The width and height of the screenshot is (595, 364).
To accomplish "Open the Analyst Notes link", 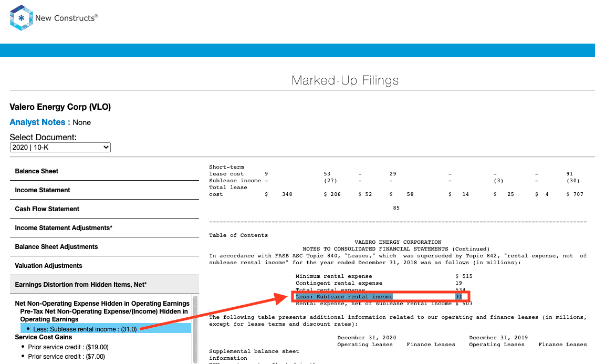I will point(40,122).
